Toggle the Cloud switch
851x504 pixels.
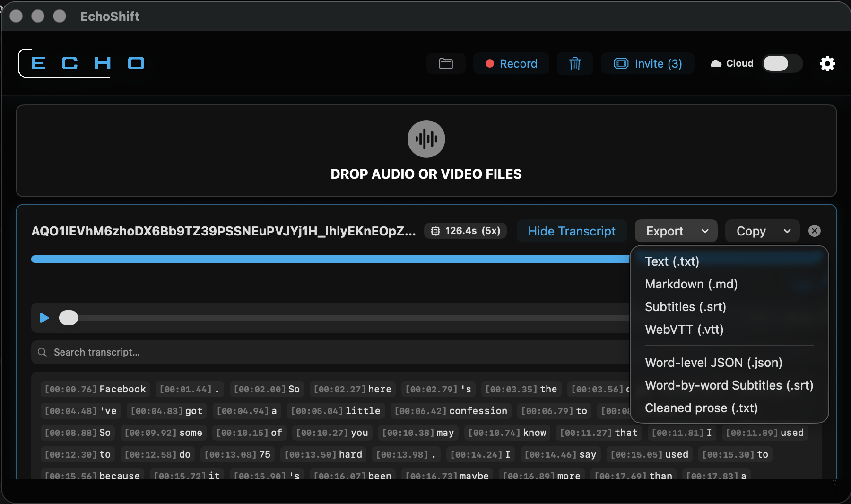click(x=782, y=63)
